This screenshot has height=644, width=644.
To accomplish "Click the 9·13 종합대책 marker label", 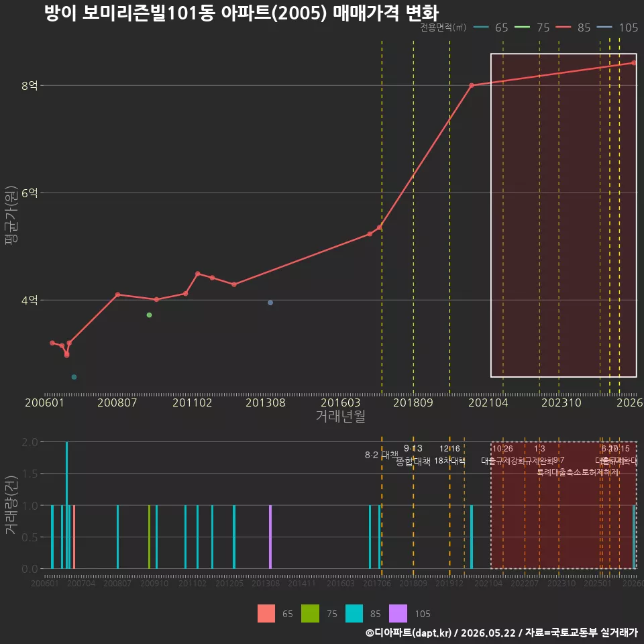I will pyautogui.click(x=413, y=455).
